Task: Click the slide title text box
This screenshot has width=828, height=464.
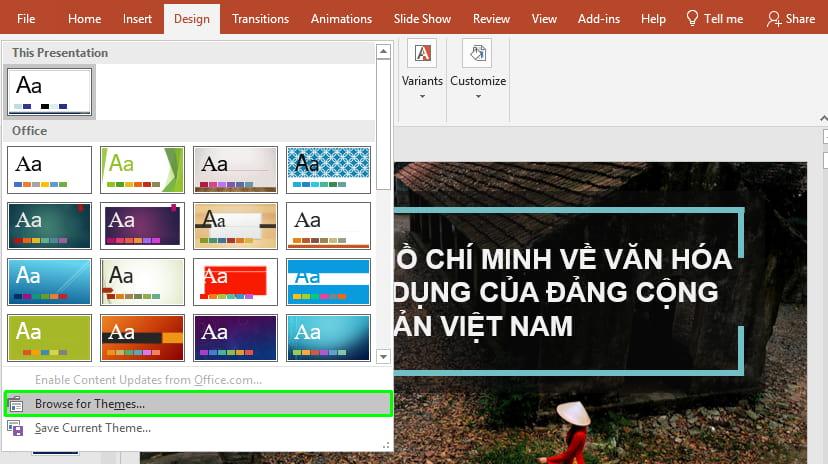Action: pyautogui.click(x=568, y=291)
